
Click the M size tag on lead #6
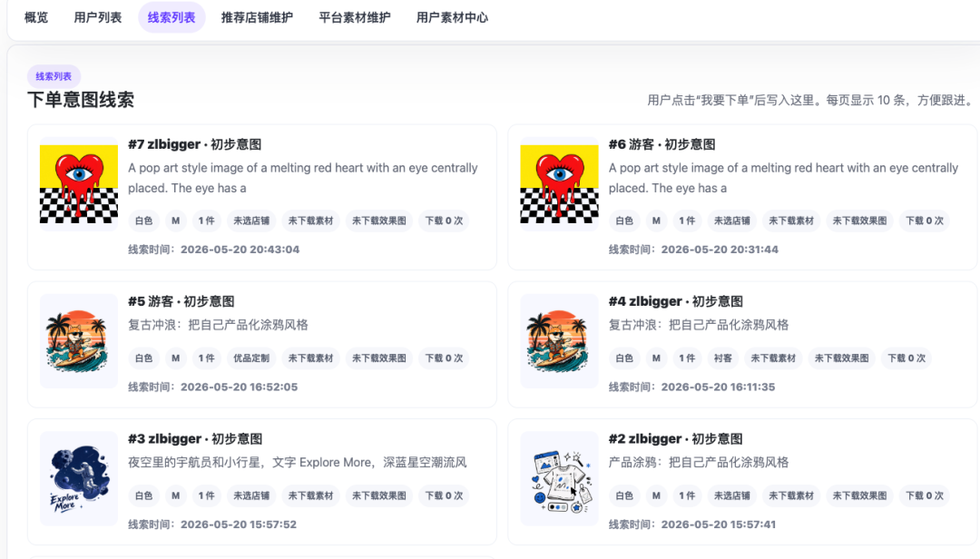click(656, 221)
